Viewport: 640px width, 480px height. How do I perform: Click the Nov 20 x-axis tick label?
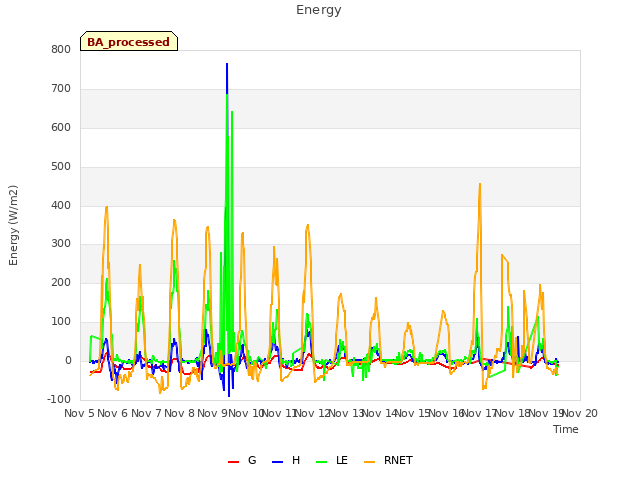click(x=580, y=413)
